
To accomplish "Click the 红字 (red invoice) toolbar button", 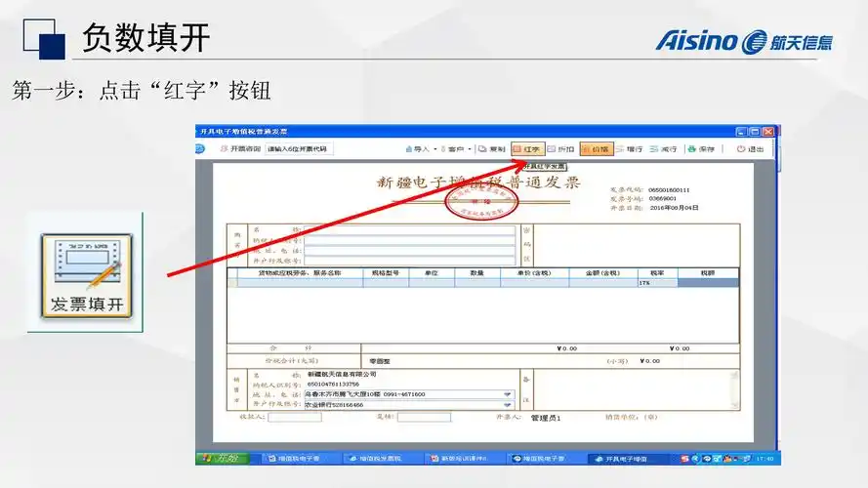I will 527,148.
